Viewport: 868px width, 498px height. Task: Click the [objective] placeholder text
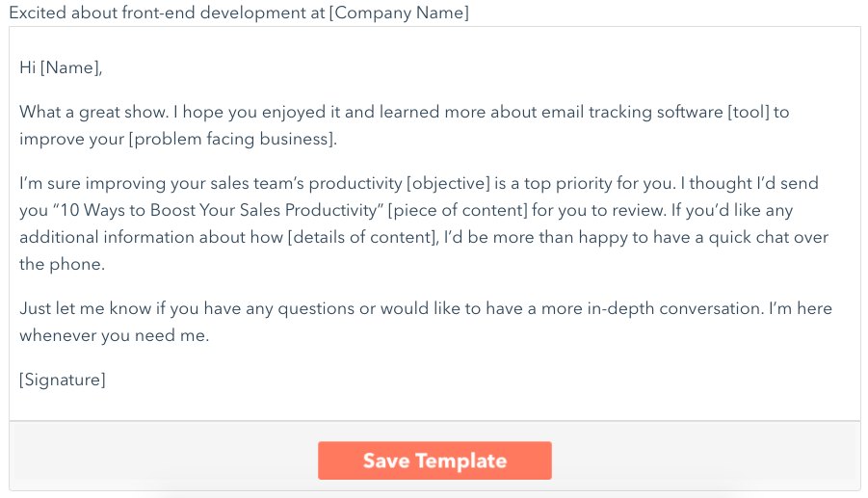(x=448, y=183)
